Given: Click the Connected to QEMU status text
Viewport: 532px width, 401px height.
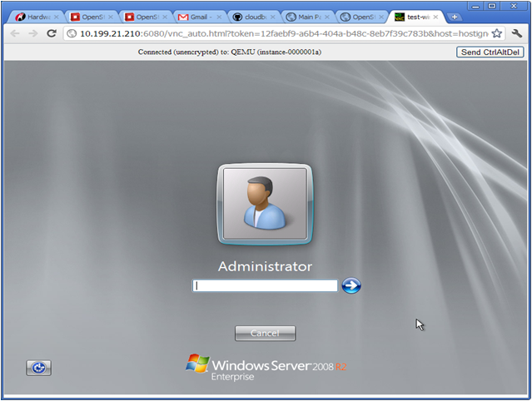Looking at the screenshot, I should (x=229, y=52).
